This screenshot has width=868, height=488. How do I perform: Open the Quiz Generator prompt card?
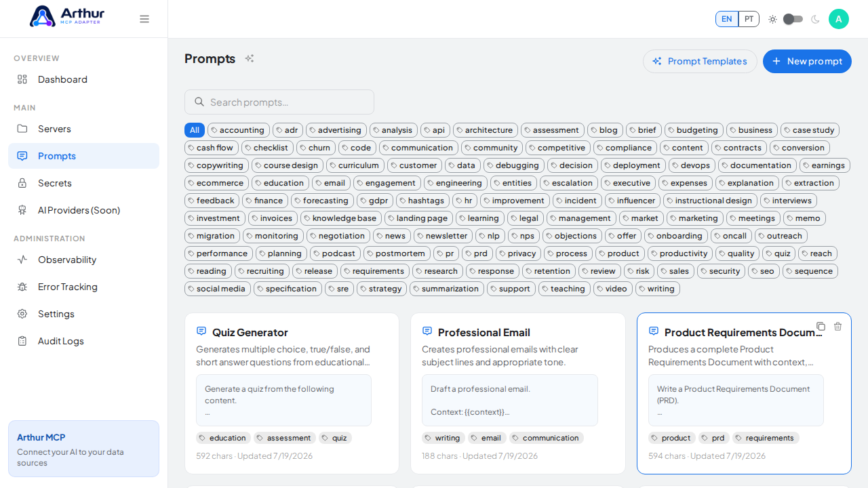(292, 393)
